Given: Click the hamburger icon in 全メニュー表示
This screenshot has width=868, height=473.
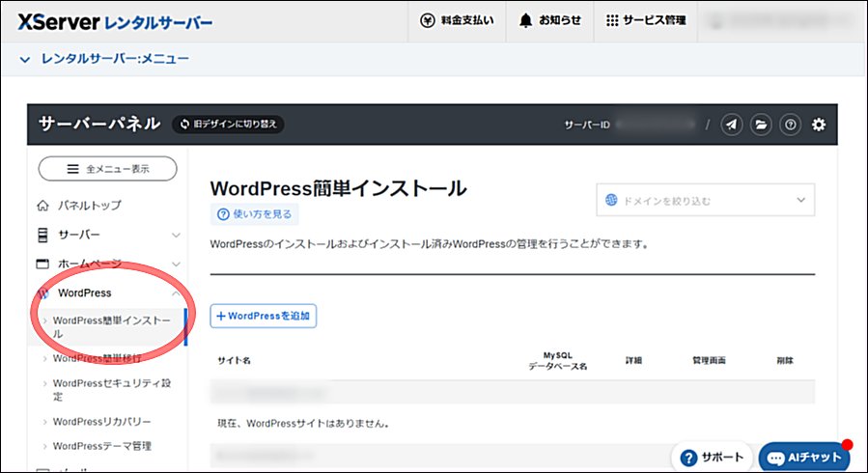Looking at the screenshot, I should tap(72, 169).
